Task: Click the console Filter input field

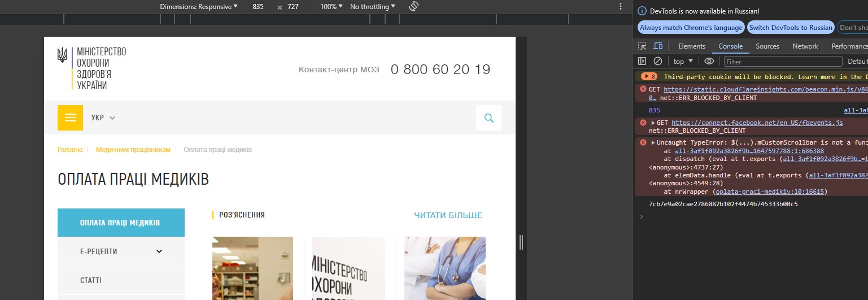Action: 782,62
